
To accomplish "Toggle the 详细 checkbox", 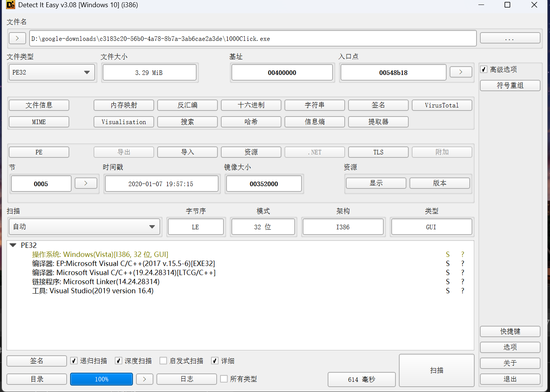I will 215,361.
